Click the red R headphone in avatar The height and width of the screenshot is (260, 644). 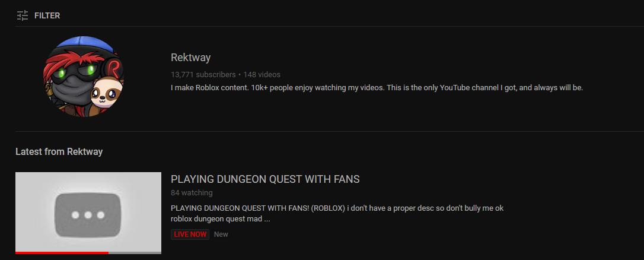tap(114, 68)
